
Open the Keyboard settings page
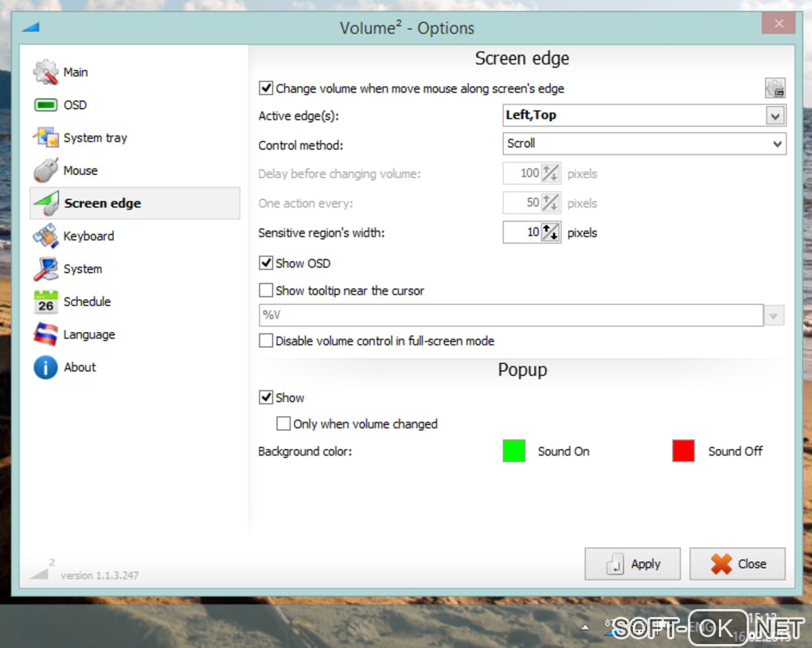point(88,236)
